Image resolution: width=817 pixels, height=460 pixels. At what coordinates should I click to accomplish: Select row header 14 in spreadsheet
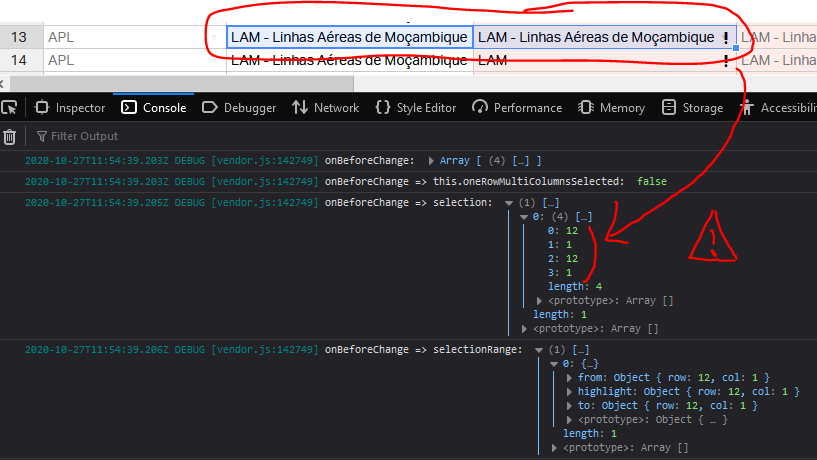(21, 60)
